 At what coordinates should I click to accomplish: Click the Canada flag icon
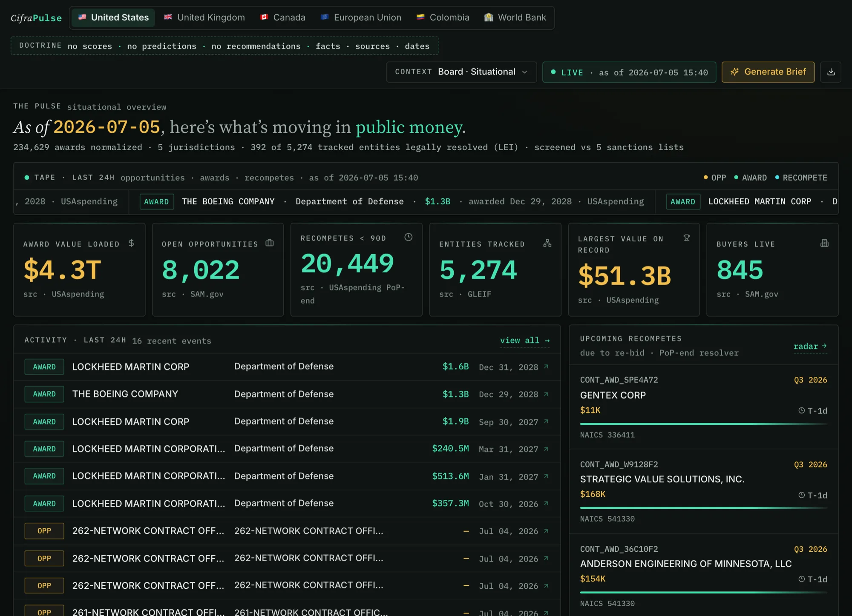pyautogui.click(x=264, y=17)
